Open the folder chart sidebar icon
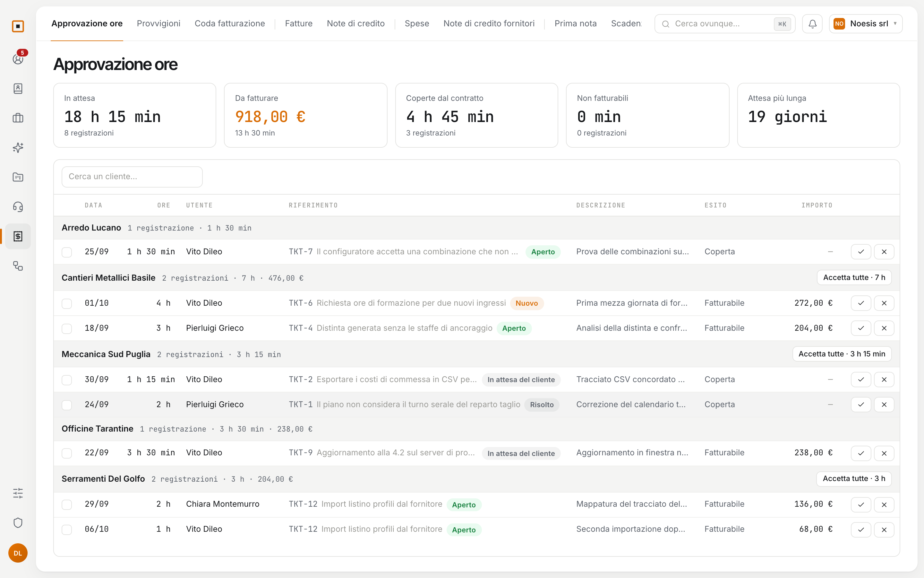 click(18, 177)
